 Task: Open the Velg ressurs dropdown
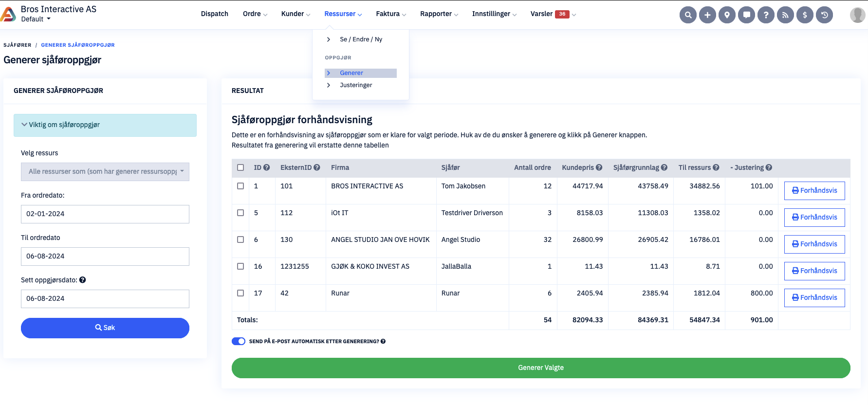(x=105, y=172)
